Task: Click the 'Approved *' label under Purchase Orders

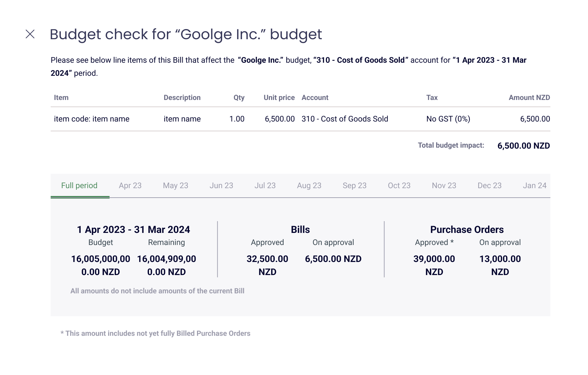Action: coord(434,242)
